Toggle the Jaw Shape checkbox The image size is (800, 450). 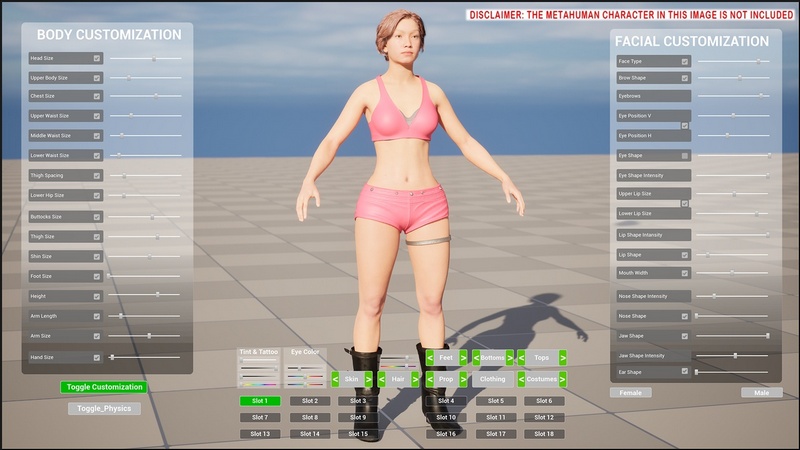pyautogui.click(x=685, y=336)
